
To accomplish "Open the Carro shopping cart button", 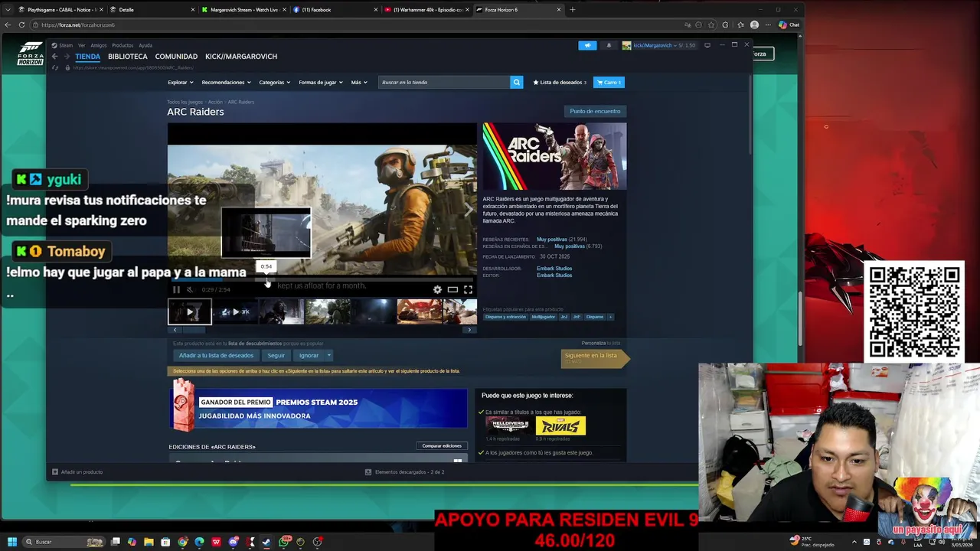I will [609, 82].
